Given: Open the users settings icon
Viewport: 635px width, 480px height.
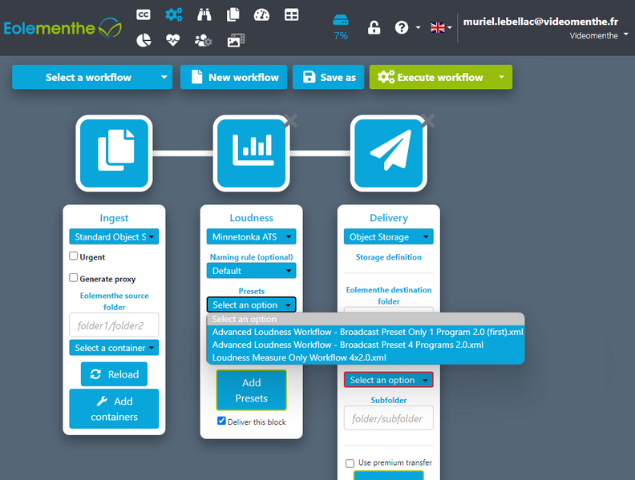Looking at the screenshot, I should 203,40.
